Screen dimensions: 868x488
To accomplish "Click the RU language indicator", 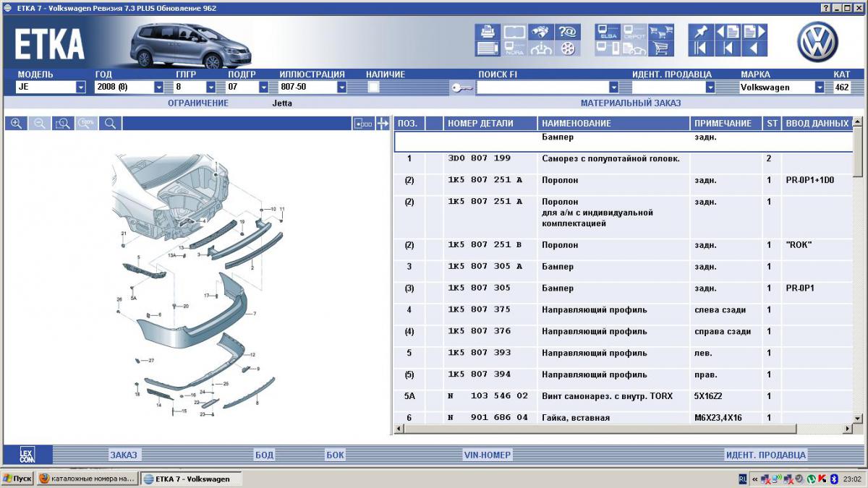I will tap(743, 479).
